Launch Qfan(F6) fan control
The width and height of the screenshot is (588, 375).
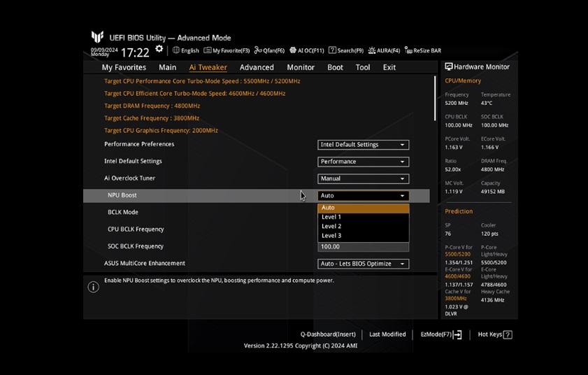click(269, 50)
